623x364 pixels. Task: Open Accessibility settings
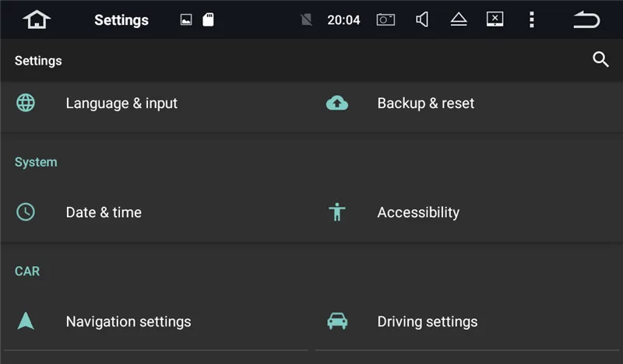coord(418,212)
